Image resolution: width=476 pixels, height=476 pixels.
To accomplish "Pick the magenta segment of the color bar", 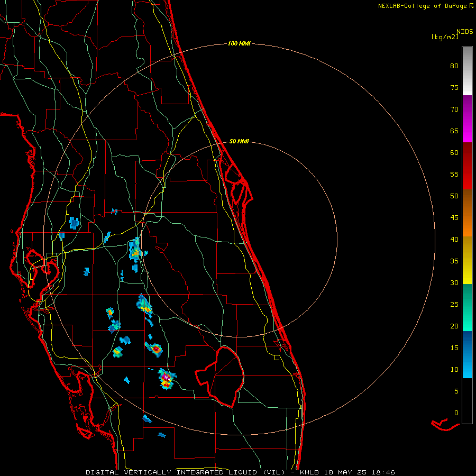I will point(467,118).
